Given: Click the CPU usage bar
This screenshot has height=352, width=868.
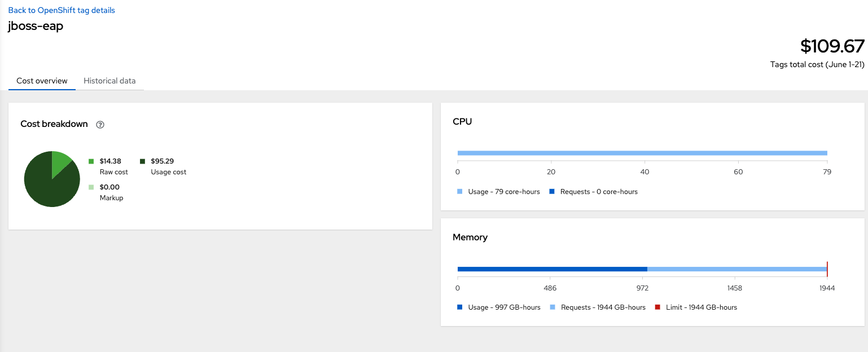Looking at the screenshot, I should coord(642,153).
